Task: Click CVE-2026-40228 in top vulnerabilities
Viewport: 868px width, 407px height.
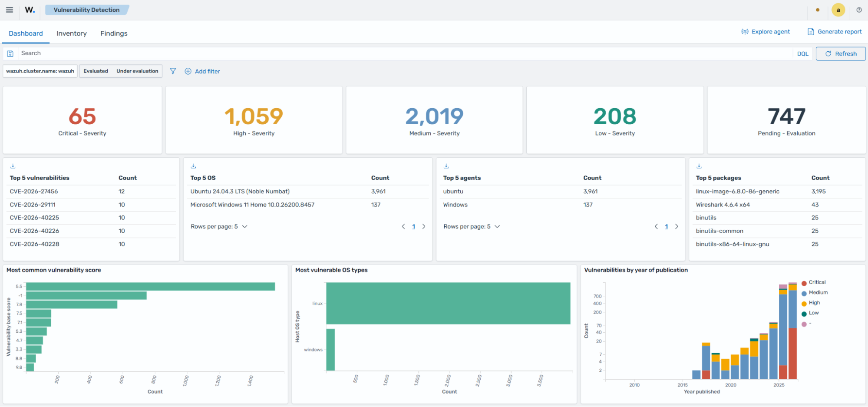Action: (34, 244)
